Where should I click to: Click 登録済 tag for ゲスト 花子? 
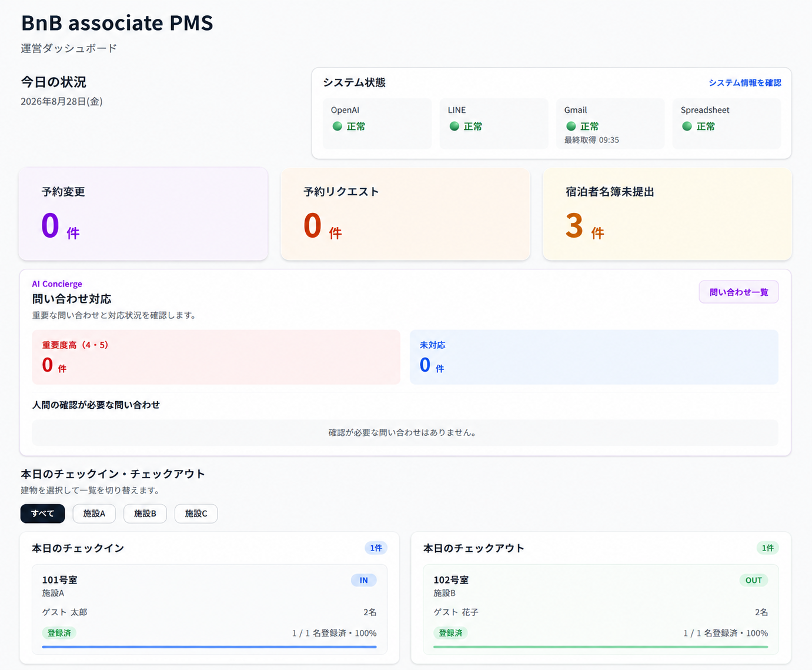[x=451, y=634]
